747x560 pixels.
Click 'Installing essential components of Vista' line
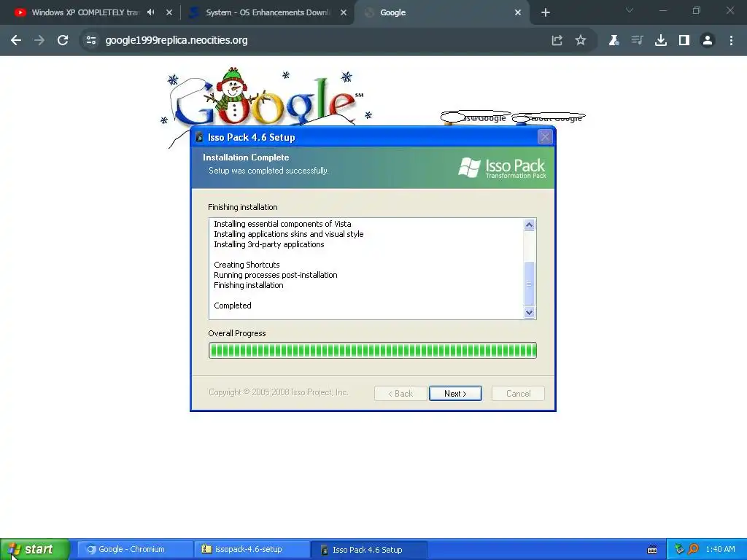coord(282,224)
